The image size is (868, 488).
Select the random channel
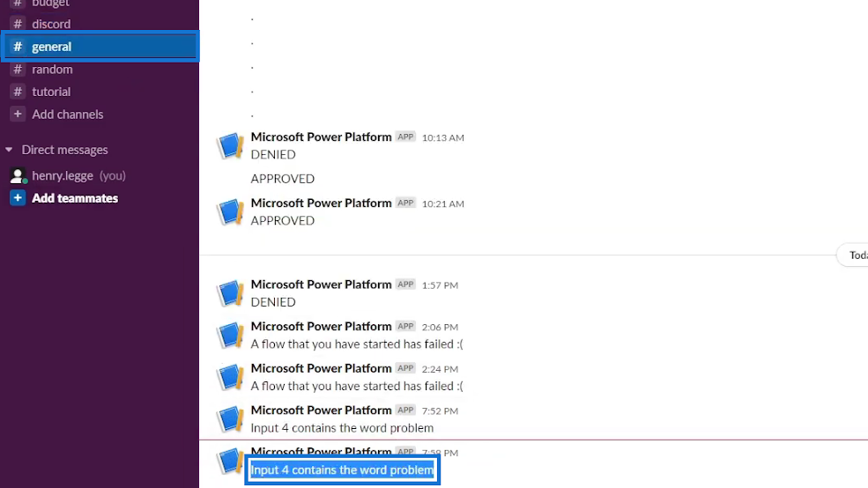(x=100, y=70)
